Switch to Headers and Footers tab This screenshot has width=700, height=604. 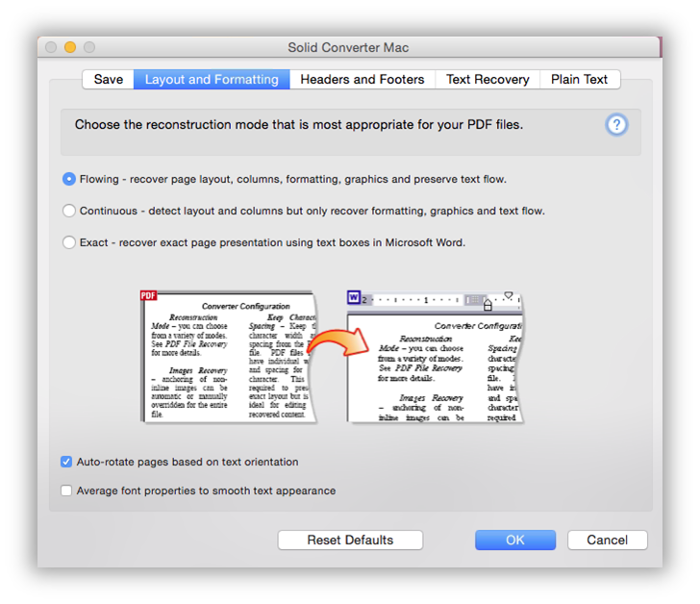(x=362, y=80)
